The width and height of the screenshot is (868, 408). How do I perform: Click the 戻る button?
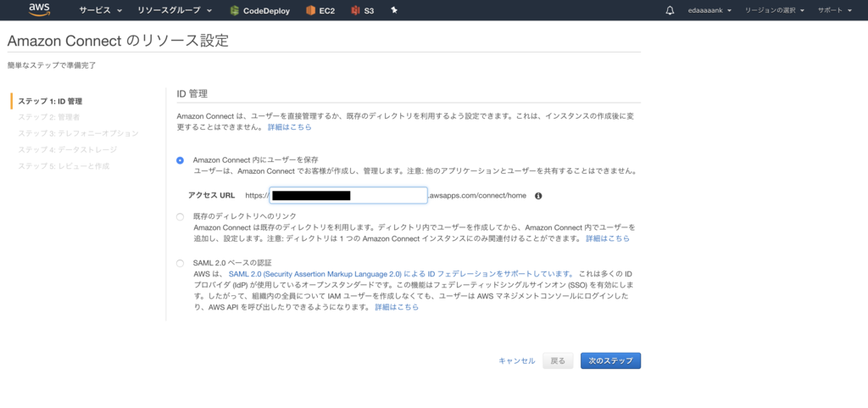558,361
